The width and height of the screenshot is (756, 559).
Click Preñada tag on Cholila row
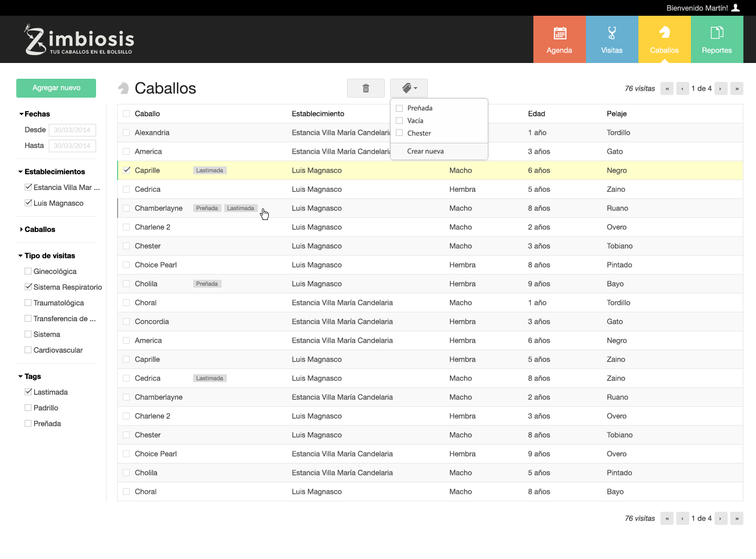207,284
